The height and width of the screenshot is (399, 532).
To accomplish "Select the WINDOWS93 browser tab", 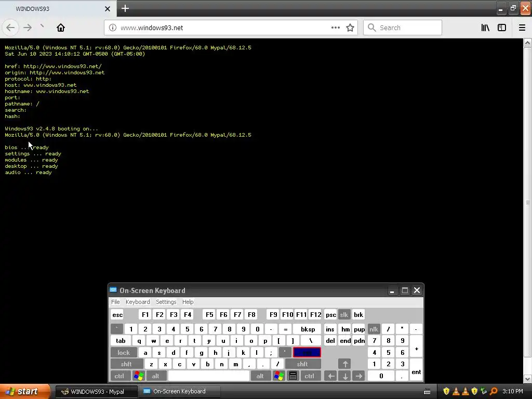I will pos(58,9).
